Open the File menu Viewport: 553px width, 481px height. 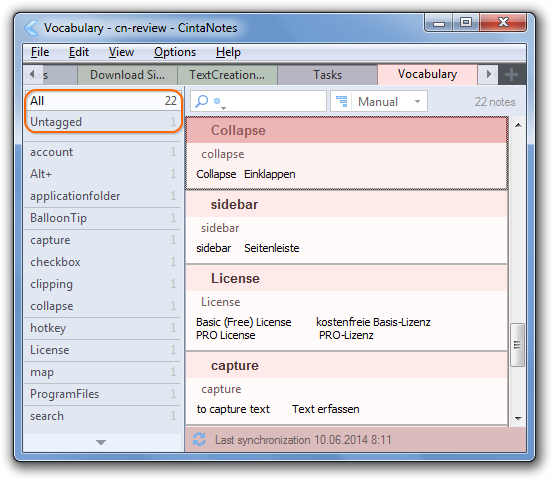point(40,52)
